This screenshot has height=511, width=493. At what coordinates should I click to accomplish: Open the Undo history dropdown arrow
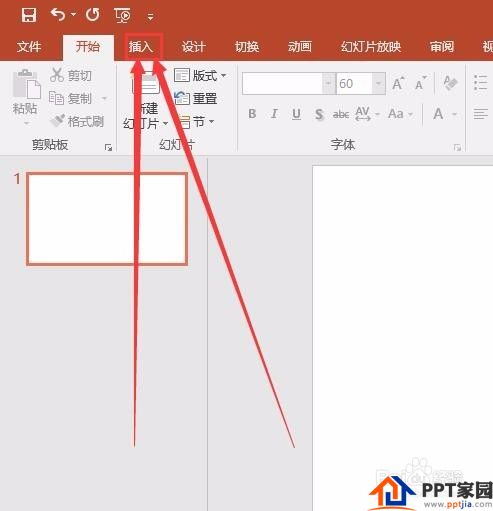tap(73, 15)
